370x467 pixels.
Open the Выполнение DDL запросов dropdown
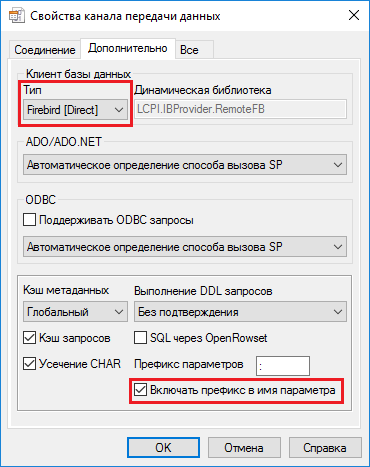click(x=240, y=312)
